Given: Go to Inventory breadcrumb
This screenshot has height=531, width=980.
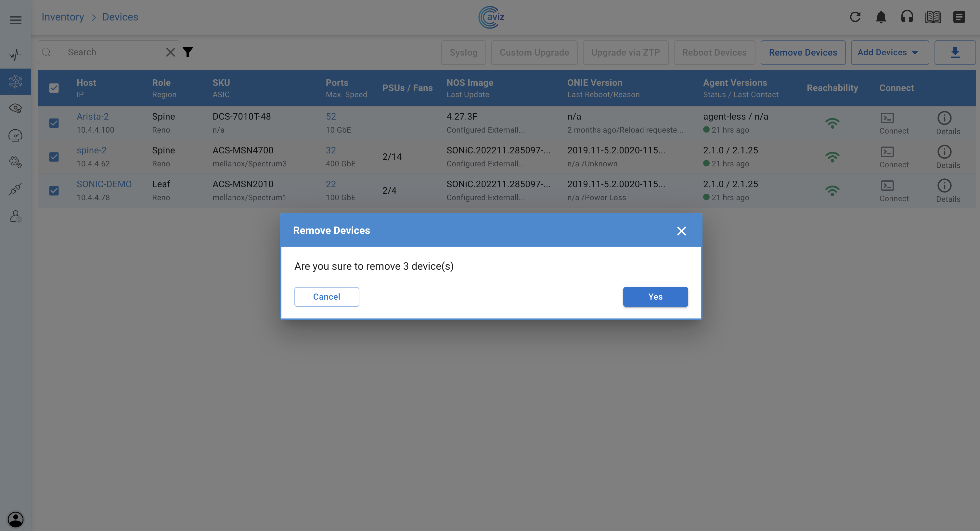Looking at the screenshot, I should pyautogui.click(x=63, y=17).
